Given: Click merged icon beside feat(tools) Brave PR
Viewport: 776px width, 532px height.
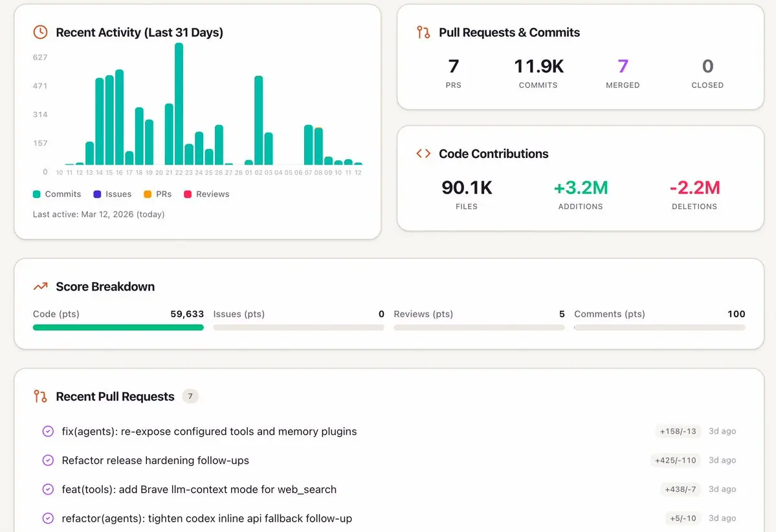Looking at the screenshot, I should click(x=48, y=489).
